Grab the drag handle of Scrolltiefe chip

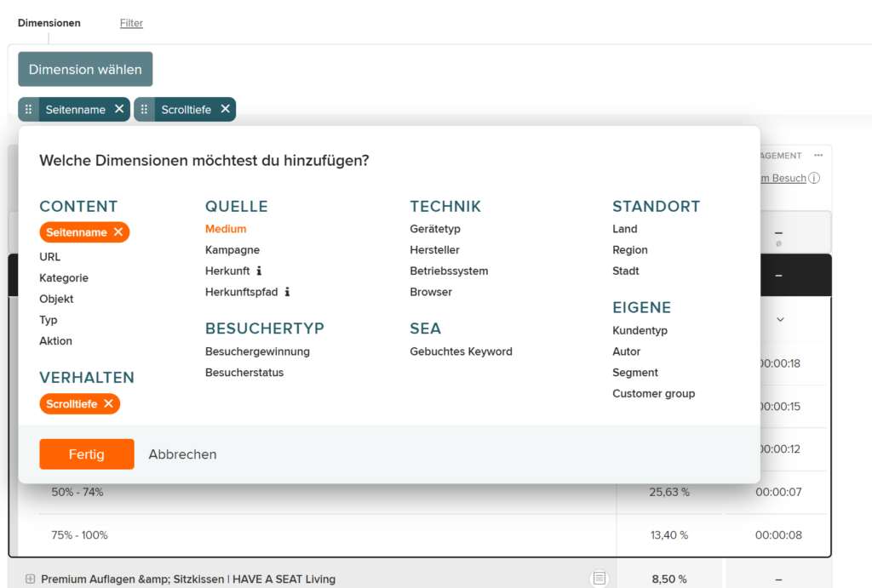144,110
